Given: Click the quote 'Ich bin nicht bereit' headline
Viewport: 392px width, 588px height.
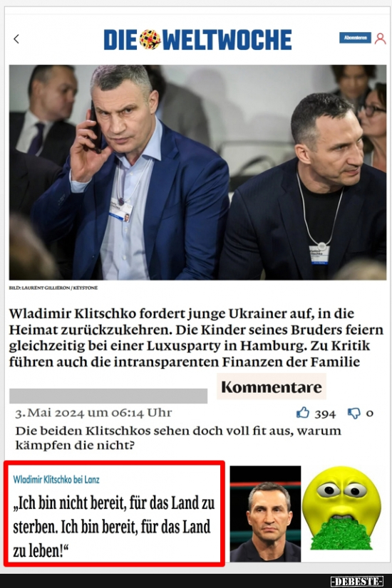Looking at the screenshot, I should 114,527.
